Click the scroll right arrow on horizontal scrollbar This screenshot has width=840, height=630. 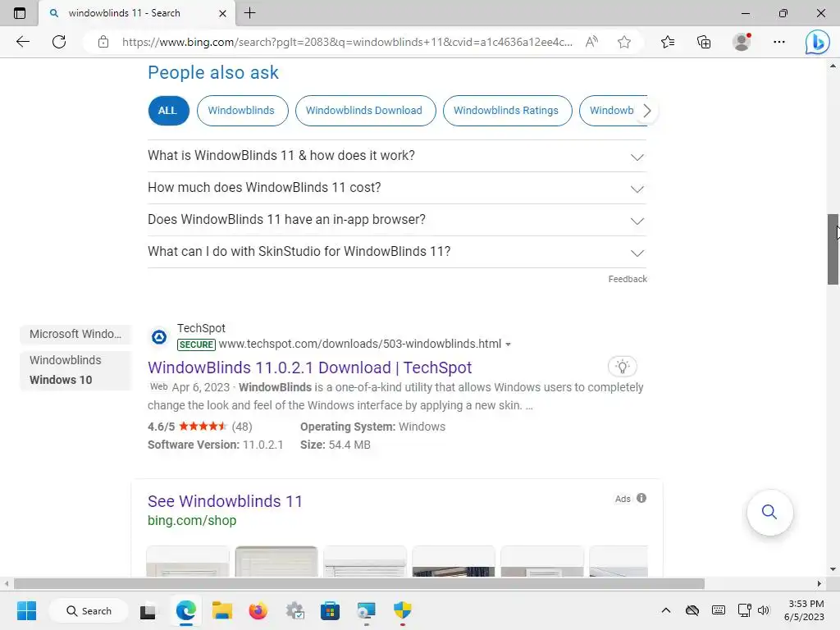coord(819,583)
